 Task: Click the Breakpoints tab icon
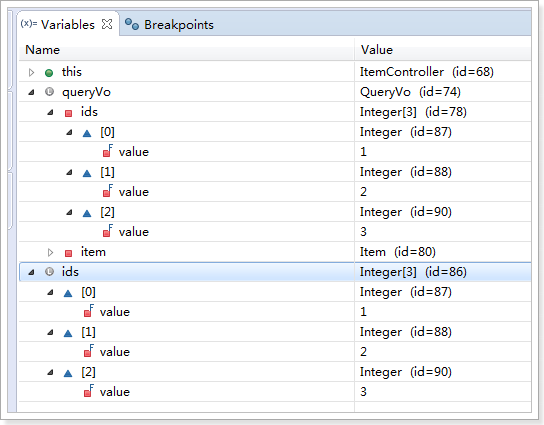click(x=132, y=24)
